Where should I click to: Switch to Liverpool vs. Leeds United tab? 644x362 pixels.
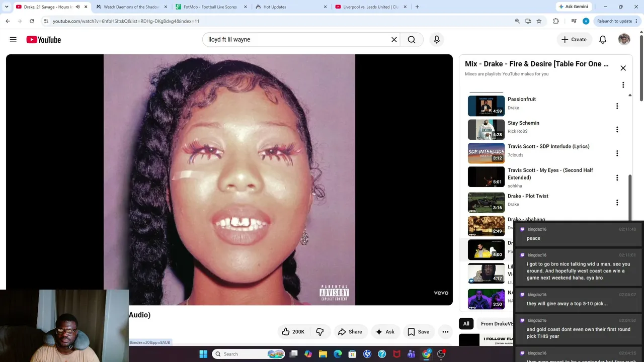pos(370,7)
